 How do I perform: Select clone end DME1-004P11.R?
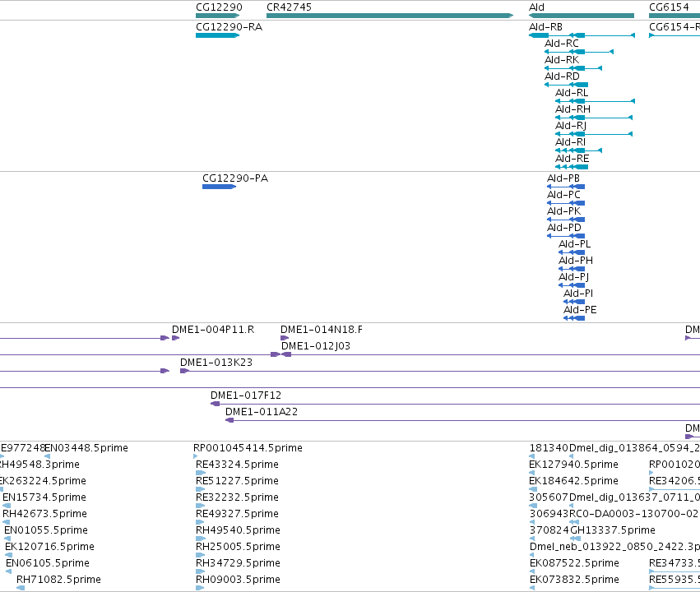click(175, 338)
